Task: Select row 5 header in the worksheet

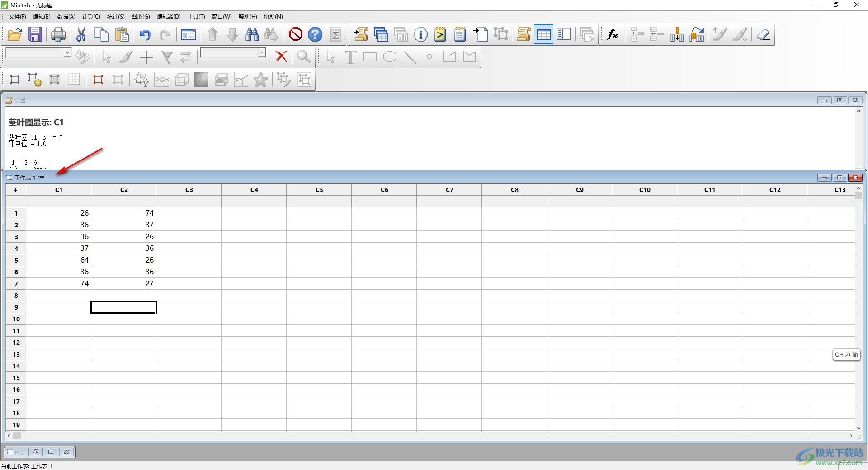Action: point(16,260)
